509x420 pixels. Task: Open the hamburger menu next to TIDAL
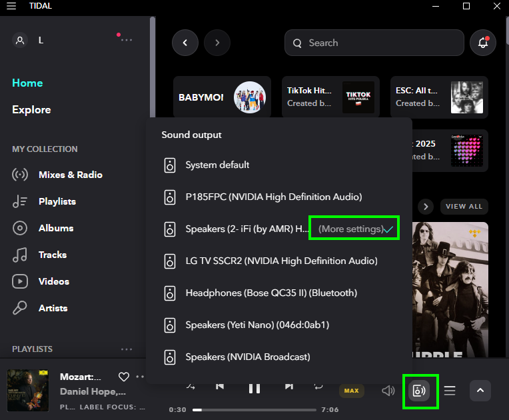[11, 6]
